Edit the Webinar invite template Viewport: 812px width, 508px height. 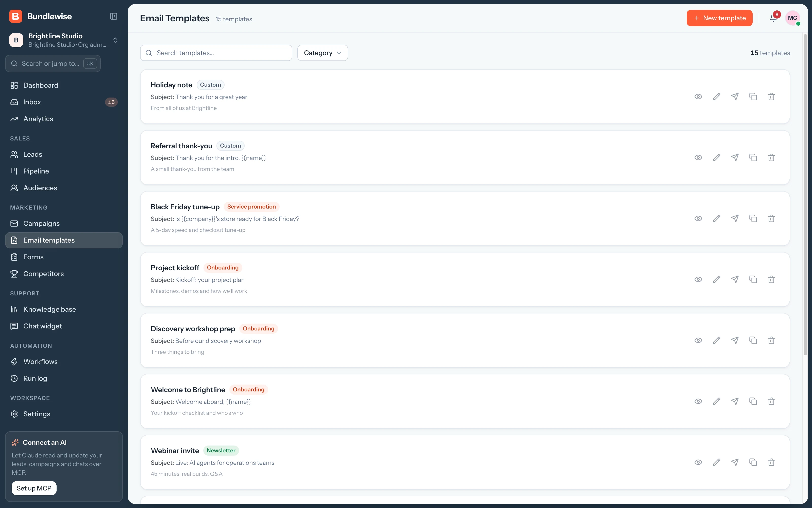click(x=716, y=462)
